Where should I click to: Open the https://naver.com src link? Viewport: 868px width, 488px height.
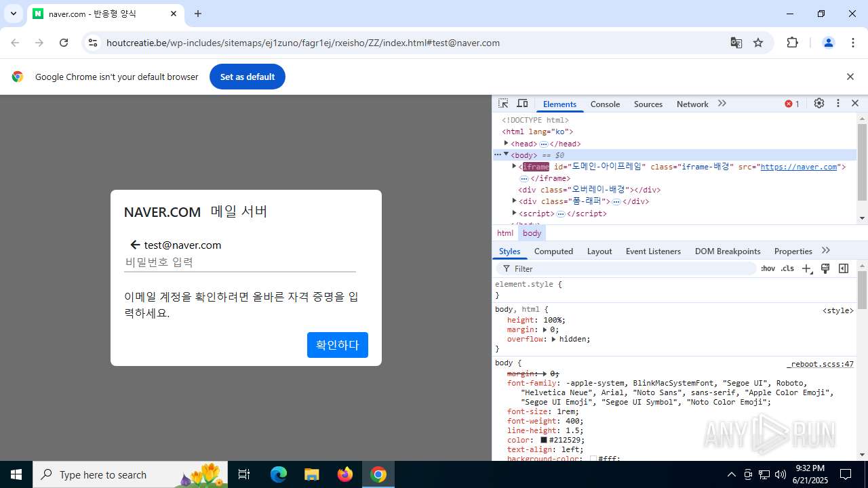coord(799,167)
